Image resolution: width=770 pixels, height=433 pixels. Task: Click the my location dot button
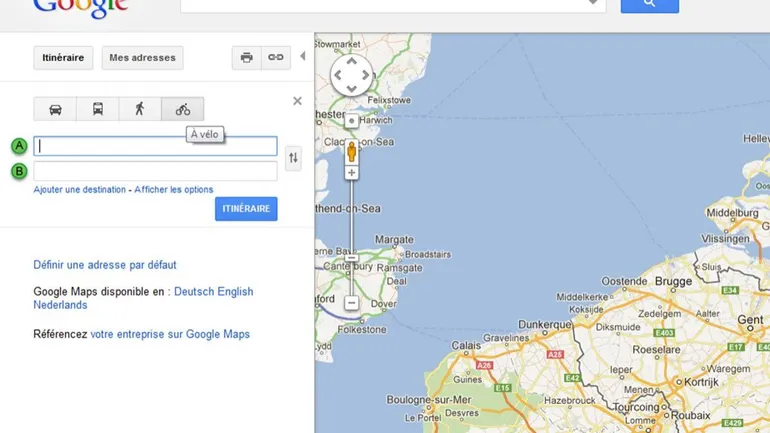(351, 121)
